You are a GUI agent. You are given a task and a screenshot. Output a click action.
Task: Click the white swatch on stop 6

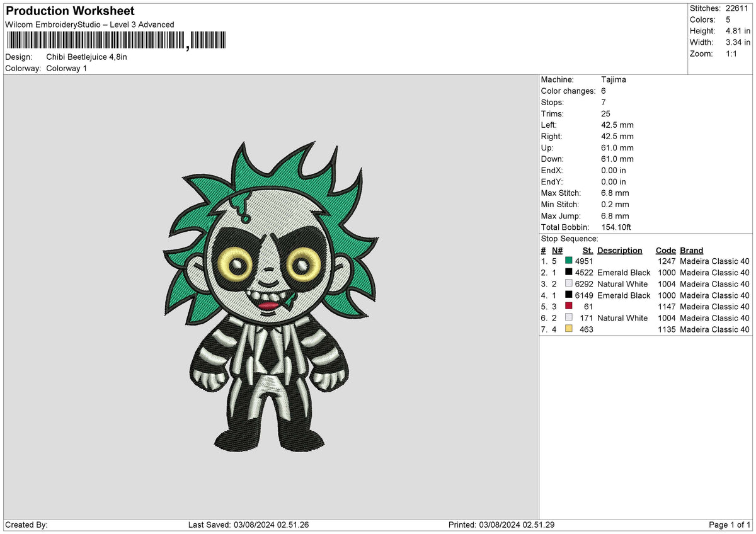[x=568, y=318]
